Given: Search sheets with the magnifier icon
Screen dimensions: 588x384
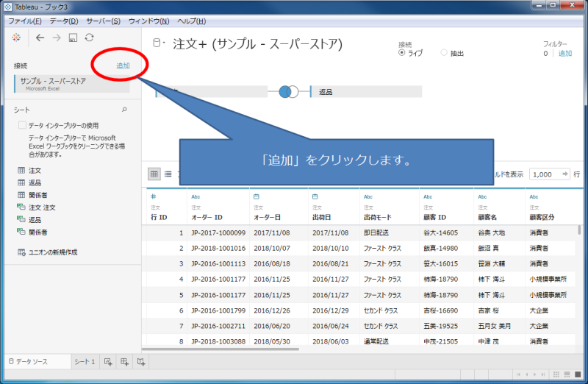Looking at the screenshot, I should pyautogui.click(x=124, y=110).
